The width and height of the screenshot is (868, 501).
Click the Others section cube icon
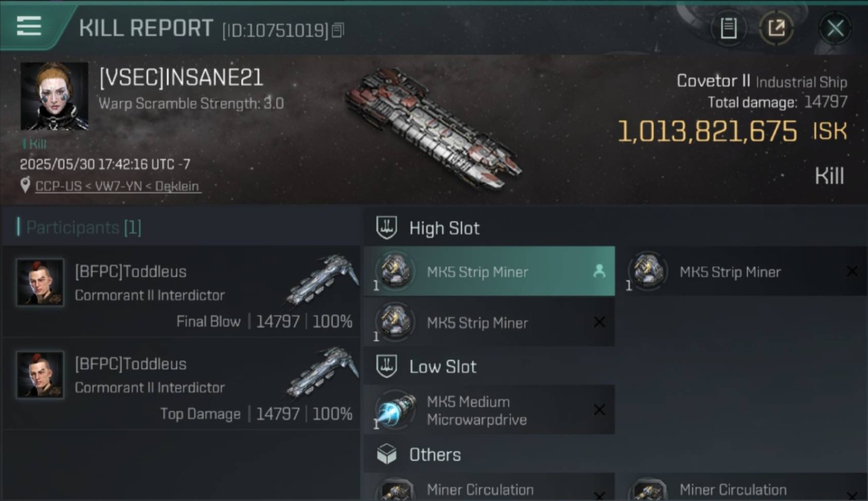pos(387,454)
